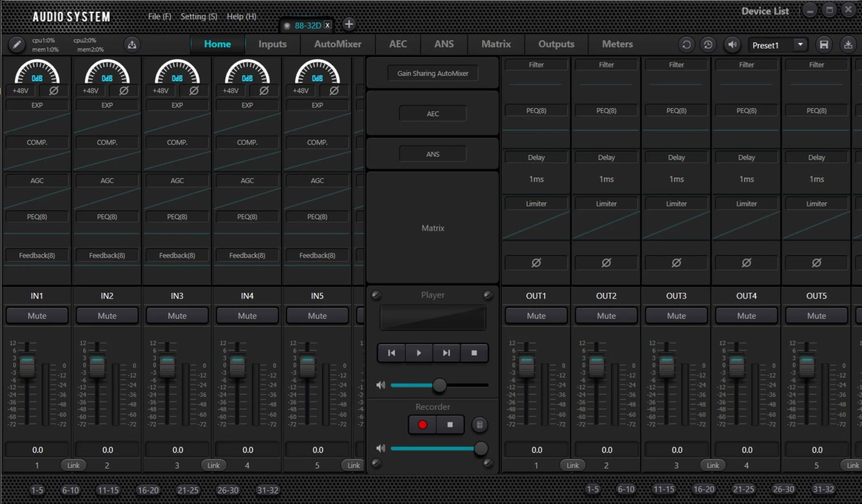
Task: Show input channels 6-10
Action: (x=71, y=490)
